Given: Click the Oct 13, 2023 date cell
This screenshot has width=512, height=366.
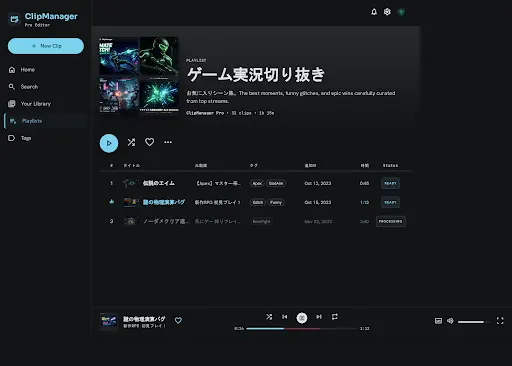Looking at the screenshot, I should (x=318, y=183).
